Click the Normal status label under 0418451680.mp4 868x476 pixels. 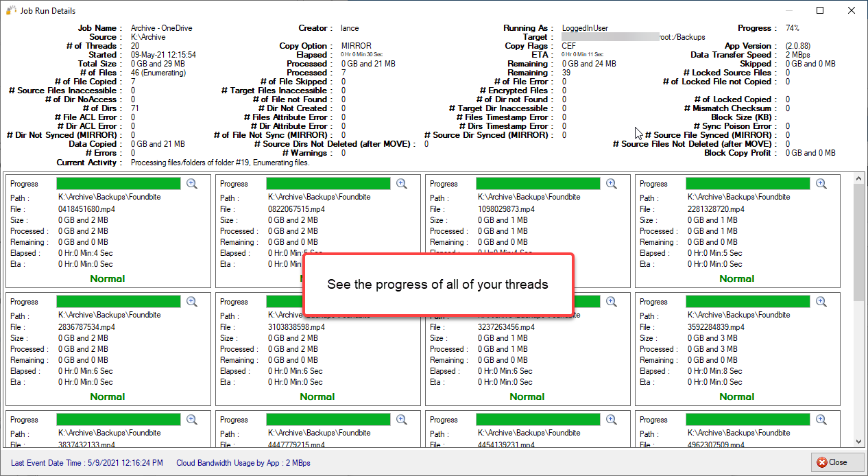108,278
